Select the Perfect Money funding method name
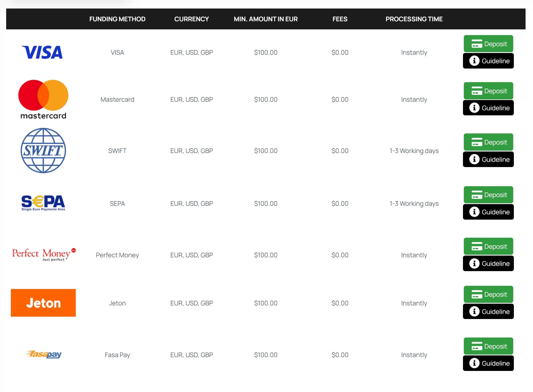This screenshot has height=392, width=533. click(x=117, y=255)
